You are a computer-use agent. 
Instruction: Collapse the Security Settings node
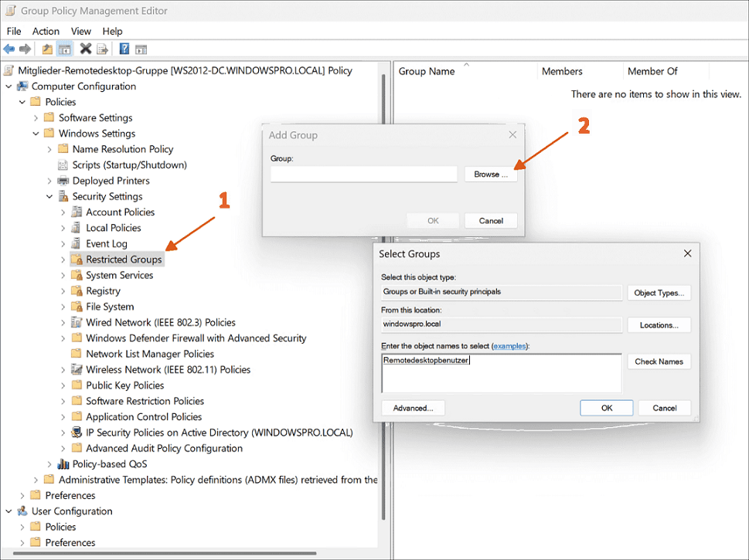tap(50, 197)
